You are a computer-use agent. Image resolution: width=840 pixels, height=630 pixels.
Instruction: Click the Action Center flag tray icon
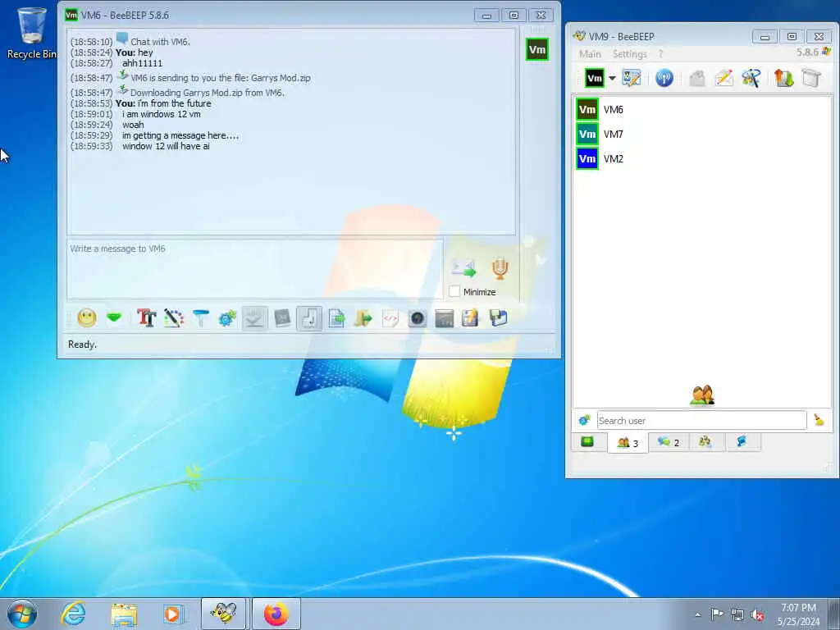tap(717, 614)
